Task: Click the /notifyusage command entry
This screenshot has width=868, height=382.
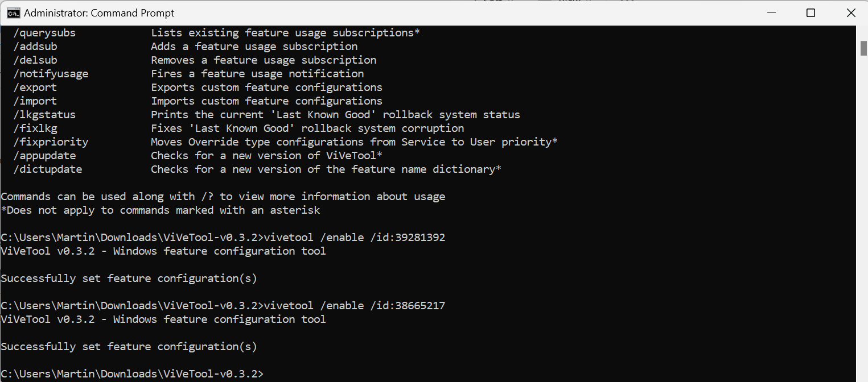Action: (51, 74)
